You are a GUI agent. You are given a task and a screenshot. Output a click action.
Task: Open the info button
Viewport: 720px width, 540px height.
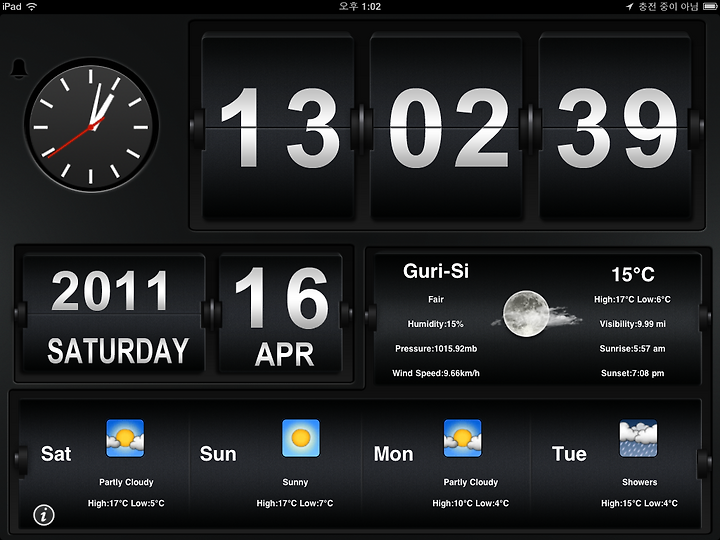tap(44, 514)
